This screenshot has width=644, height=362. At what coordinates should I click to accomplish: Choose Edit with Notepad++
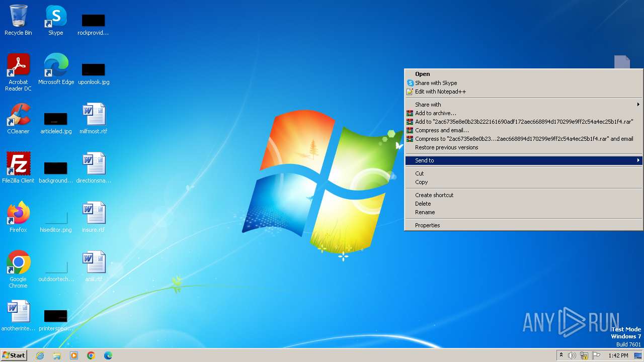(524, 92)
